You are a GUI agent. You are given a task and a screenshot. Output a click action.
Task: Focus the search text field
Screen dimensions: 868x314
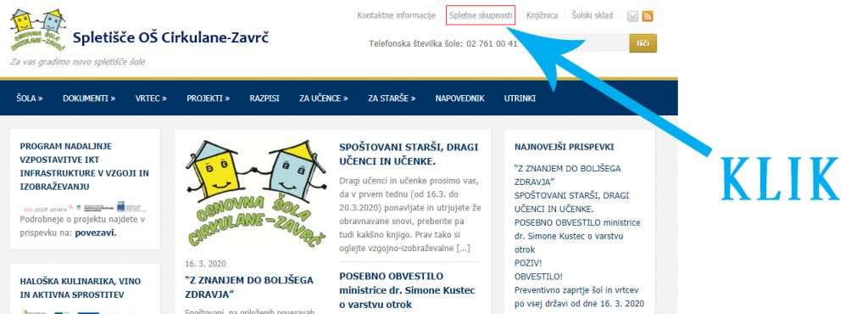(x=575, y=43)
